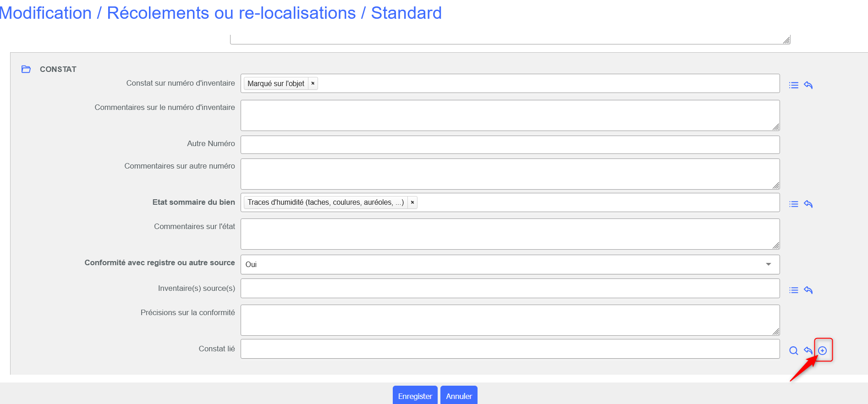Viewport: 868px width, 404px height.
Task: Click the Autre Numéro input field
Action: click(x=510, y=145)
